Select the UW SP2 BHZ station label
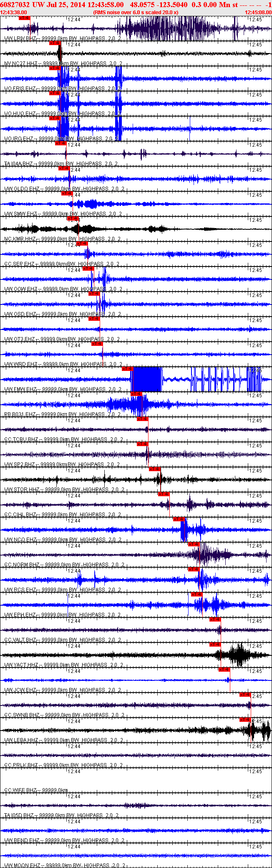This screenshot has height=868, width=272. (20, 464)
